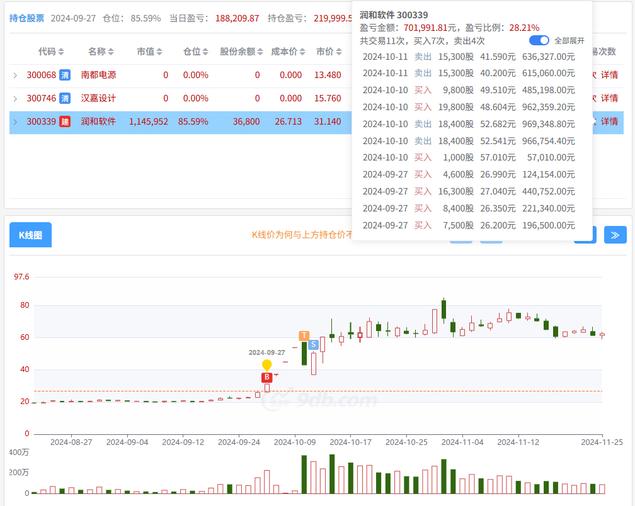Click the orange T marker on the K-line
This screenshot has height=506, width=635.
[x=304, y=336]
